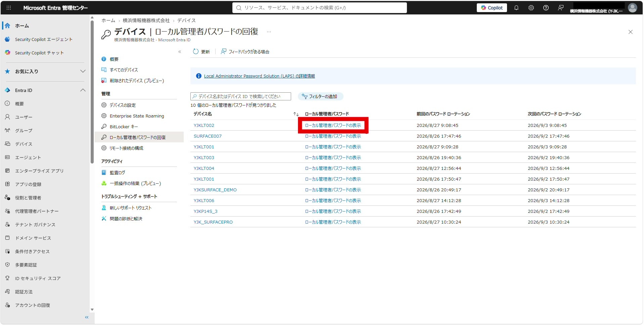This screenshot has width=644, height=325.
Task: Open Security Copilot エージェント
Action: click(44, 39)
